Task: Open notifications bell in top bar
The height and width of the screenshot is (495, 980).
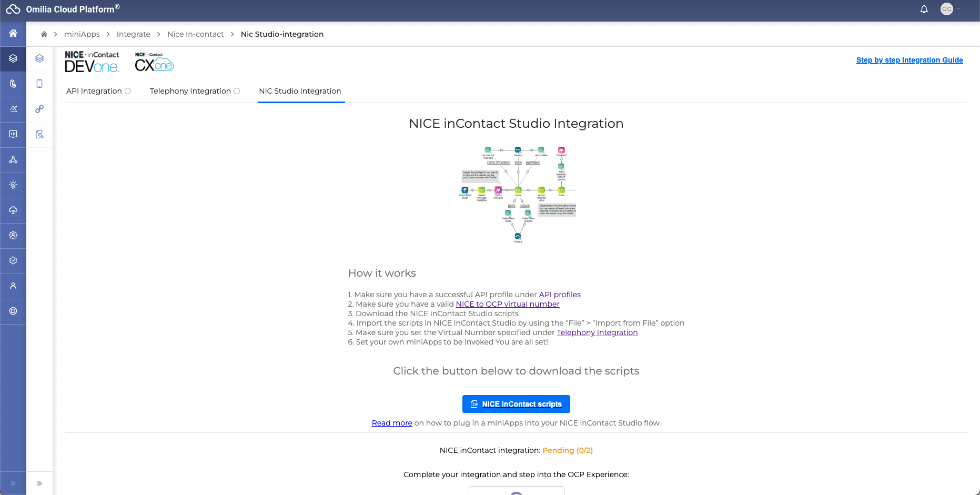Action: click(924, 9)
